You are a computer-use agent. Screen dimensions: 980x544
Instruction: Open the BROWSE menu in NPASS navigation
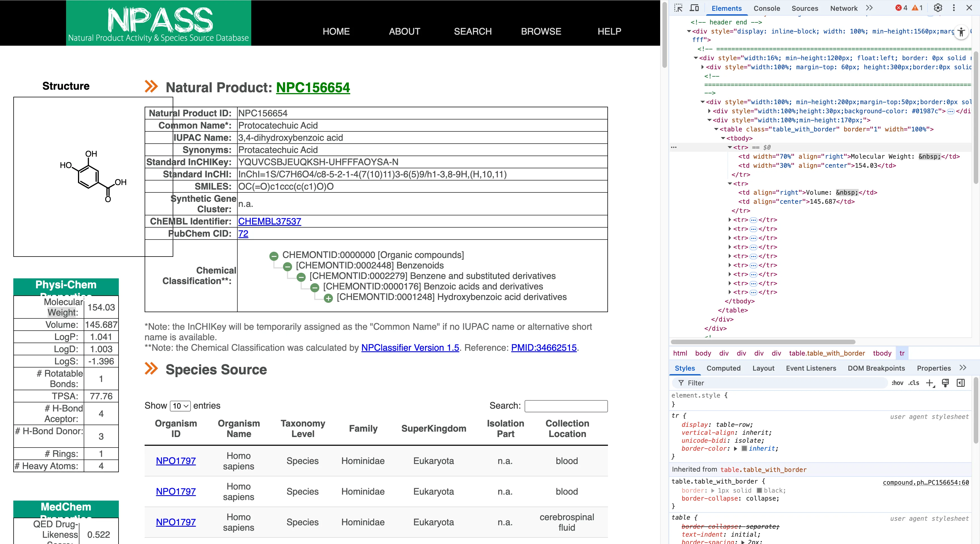point(541,31)
